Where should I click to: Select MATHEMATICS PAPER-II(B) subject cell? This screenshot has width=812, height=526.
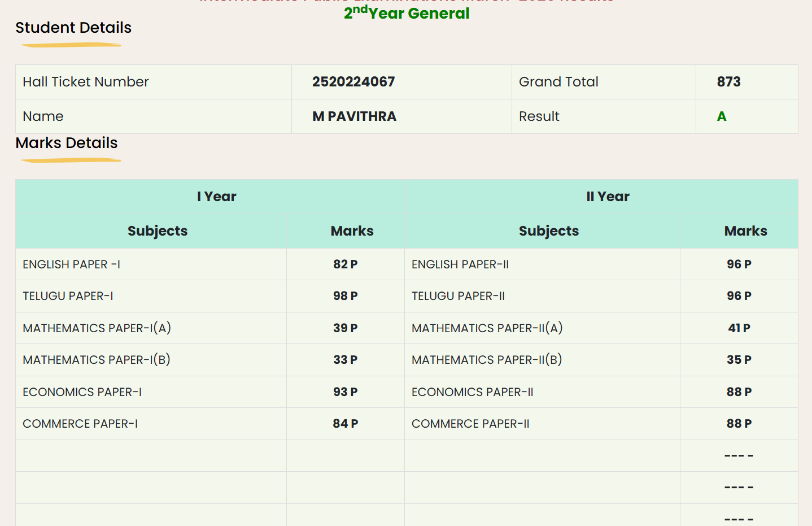pos(487,360)
